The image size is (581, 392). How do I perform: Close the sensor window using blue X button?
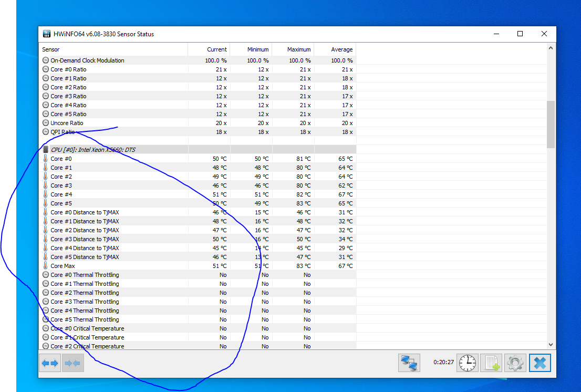(540, 363)
